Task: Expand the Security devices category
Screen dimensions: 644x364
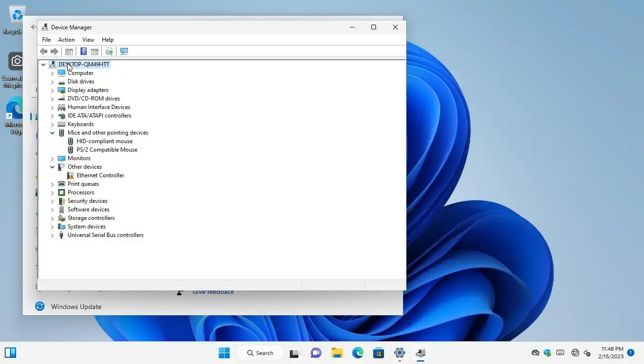Action: coord(52,201)
